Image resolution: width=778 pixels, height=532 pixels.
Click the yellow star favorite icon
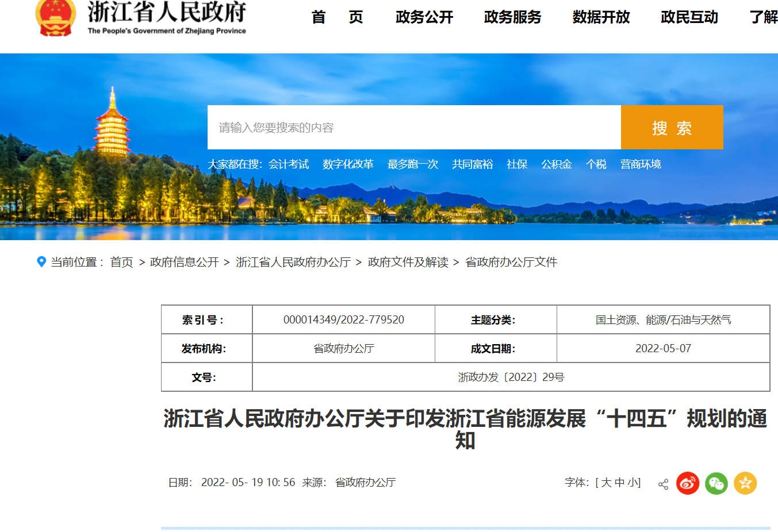[x=745, y=483]
